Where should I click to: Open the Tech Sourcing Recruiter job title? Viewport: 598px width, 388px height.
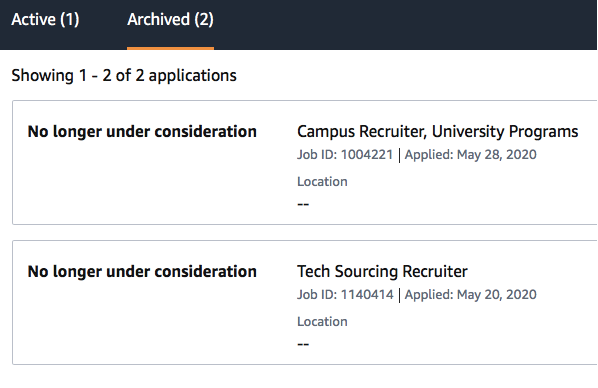[x=382, y=272]
